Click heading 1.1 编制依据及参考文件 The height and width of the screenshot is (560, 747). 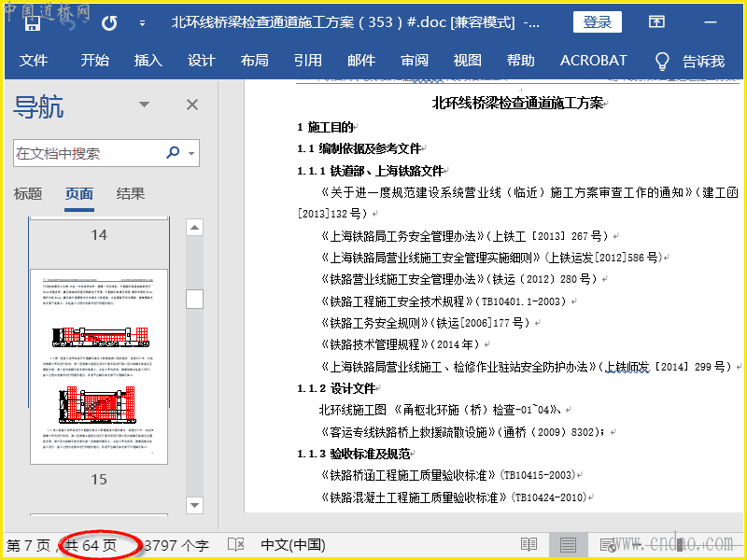(x=359, y=148)
